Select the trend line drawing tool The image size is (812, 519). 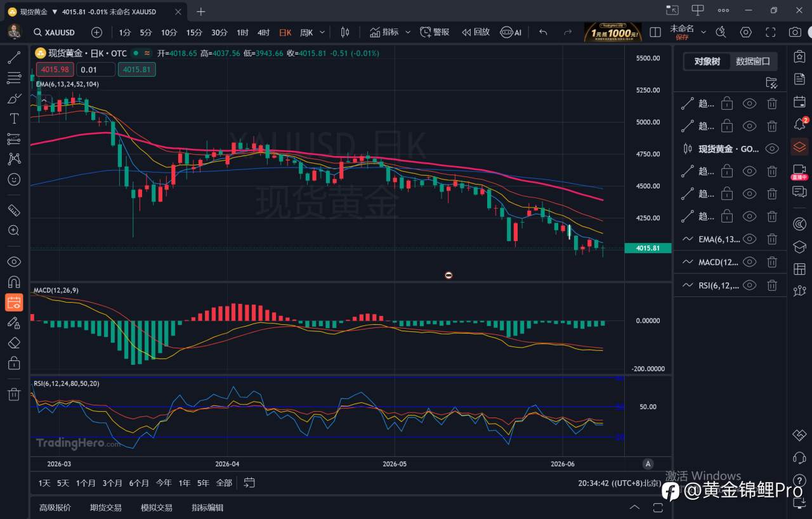[x=14, y=58]
